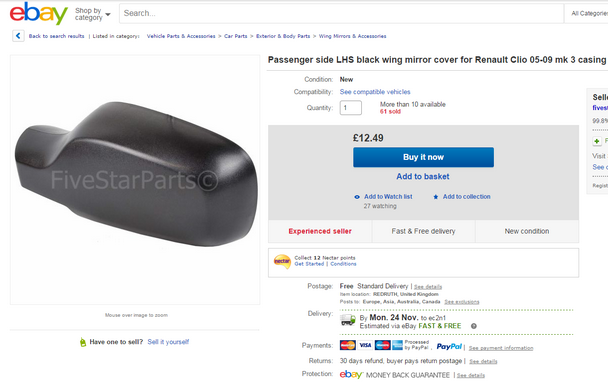Click Add to basket

(x=423, y=176)
